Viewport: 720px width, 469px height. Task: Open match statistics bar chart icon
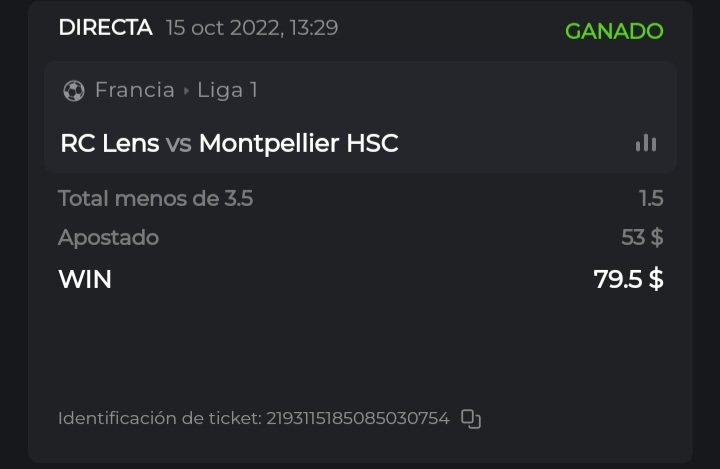coord(646,143)
